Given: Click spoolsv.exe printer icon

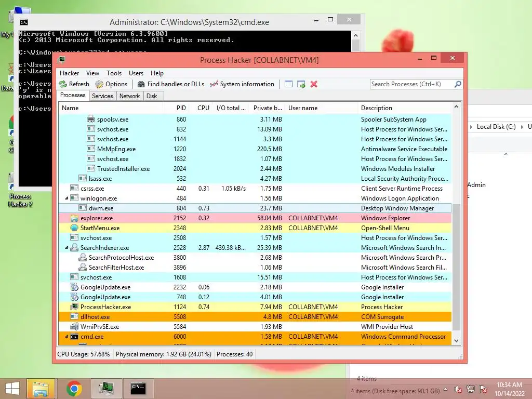Looking at the screenshot, I should (90, 119).
